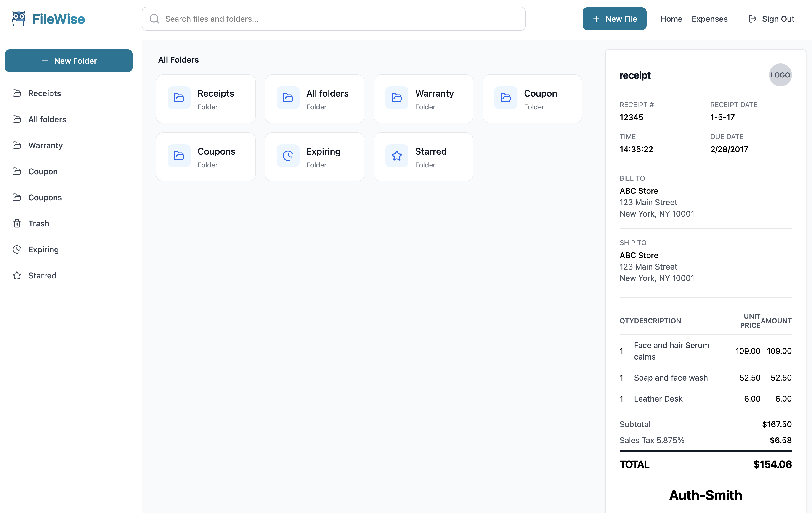
Task: Open the All folders card
Action: coord(314,99)
